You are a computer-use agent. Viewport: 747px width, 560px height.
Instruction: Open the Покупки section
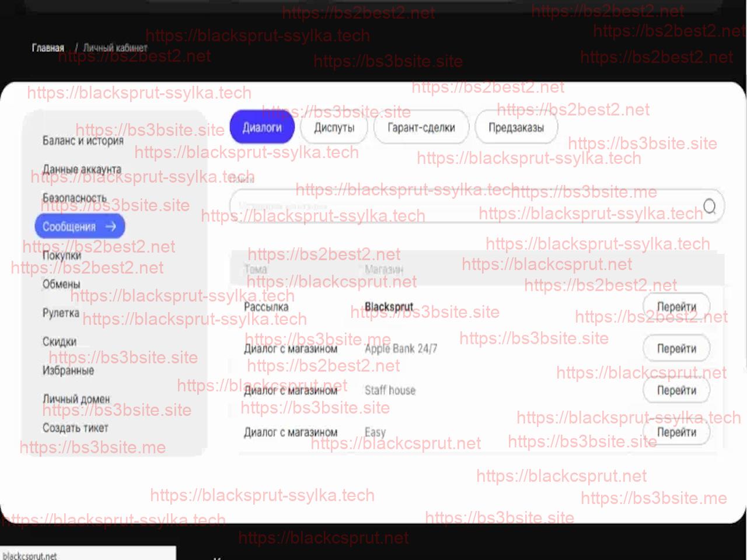click(61, 255)
